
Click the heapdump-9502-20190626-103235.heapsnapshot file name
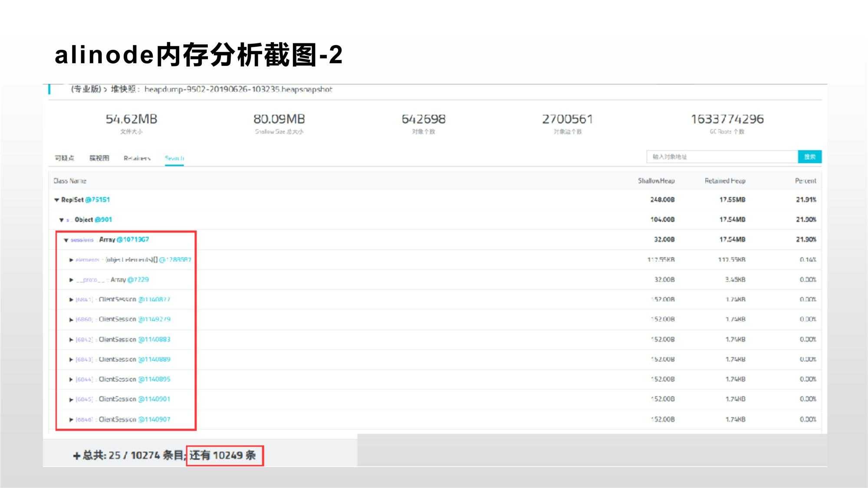(238, 89)
